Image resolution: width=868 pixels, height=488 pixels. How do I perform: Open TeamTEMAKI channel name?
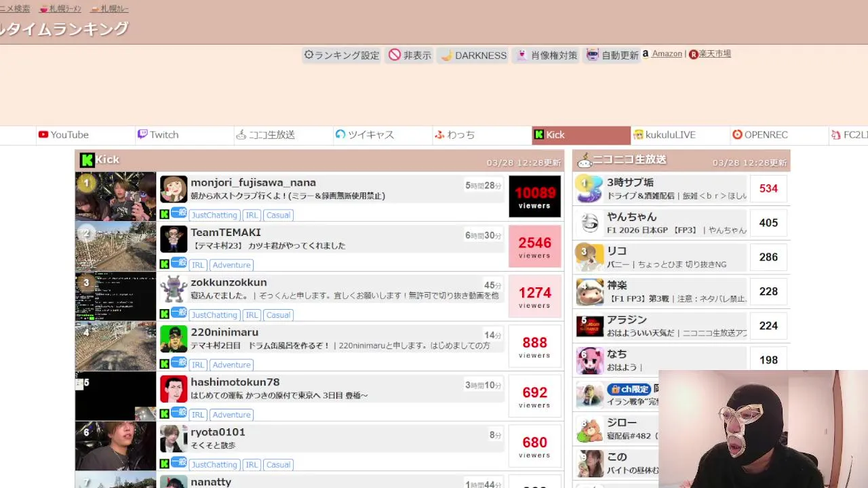(226, 232)
